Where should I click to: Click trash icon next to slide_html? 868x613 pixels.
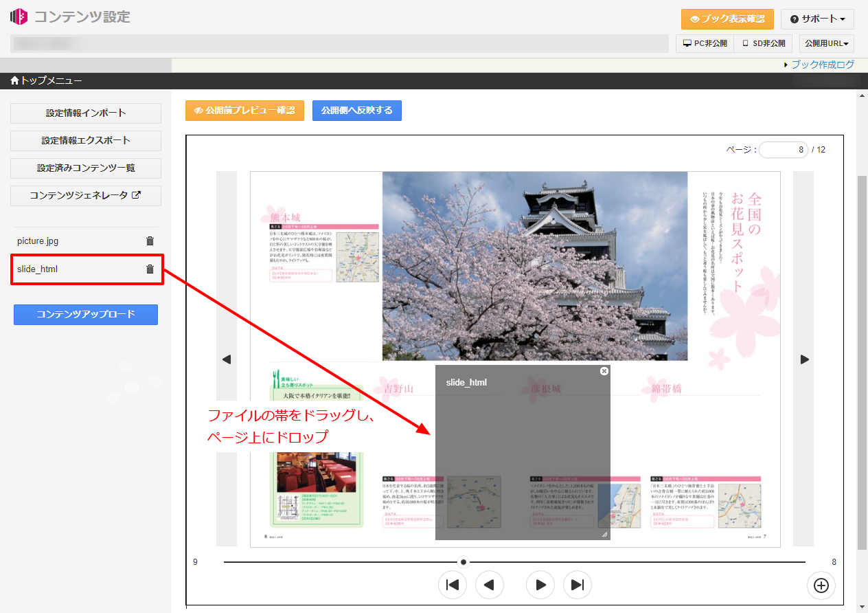150,269
